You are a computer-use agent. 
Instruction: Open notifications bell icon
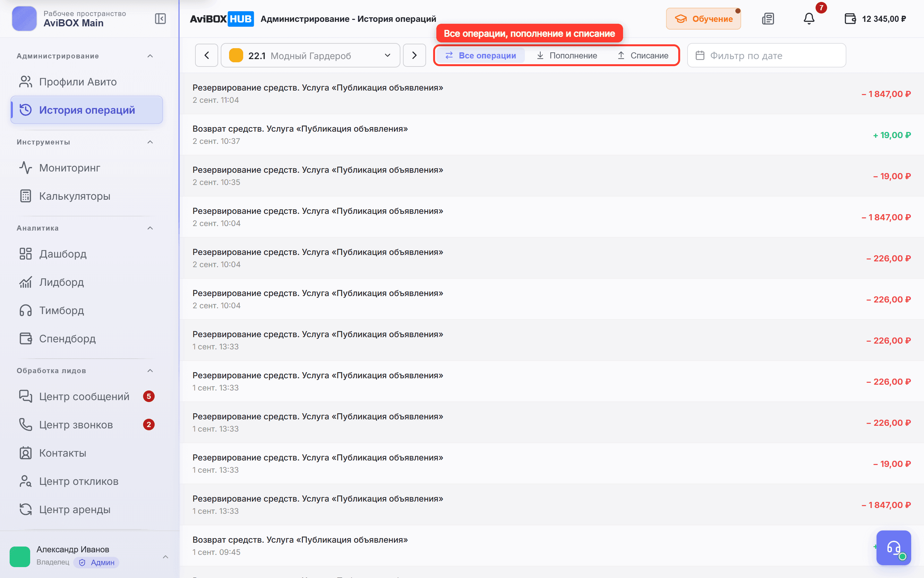coord(809,19)
